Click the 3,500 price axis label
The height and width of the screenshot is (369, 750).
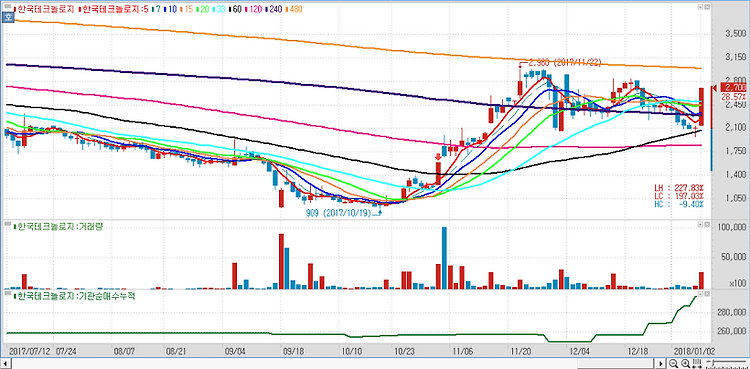click(x=735, y=34)
